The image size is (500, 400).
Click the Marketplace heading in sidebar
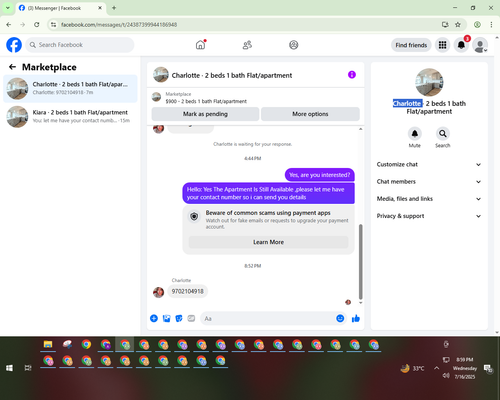tap(49, 67)
